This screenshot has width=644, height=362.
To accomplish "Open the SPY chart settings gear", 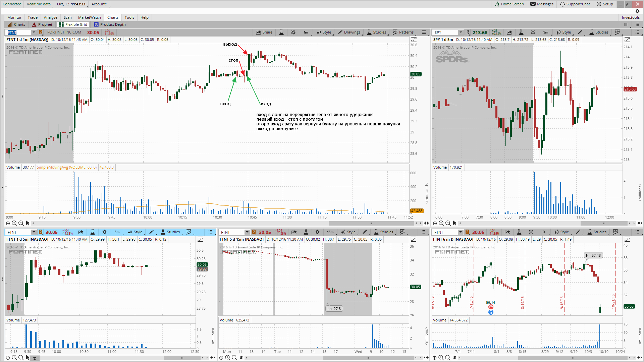I will [x=533, y=32].
